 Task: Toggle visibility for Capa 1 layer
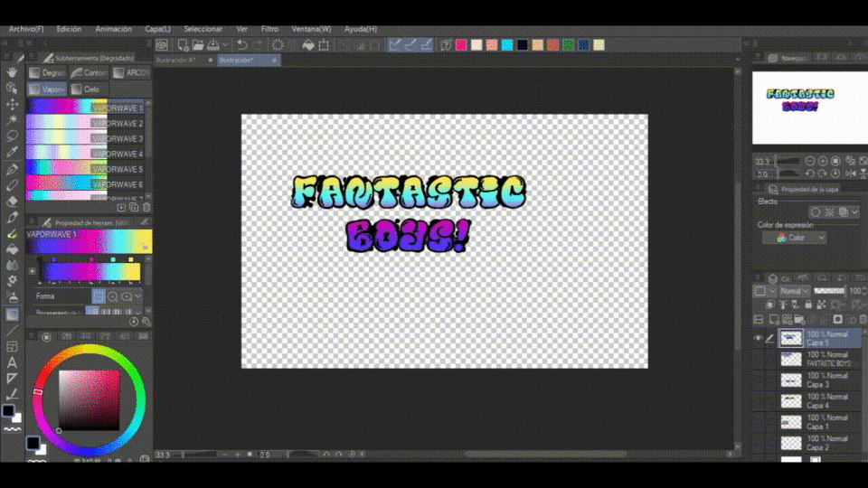pos(758,421)
